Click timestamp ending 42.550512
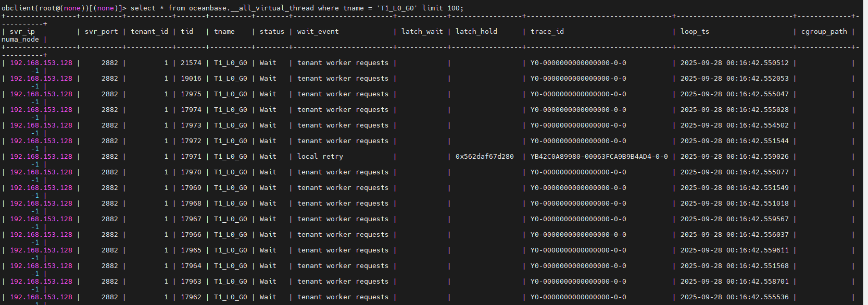 (735, 63)
